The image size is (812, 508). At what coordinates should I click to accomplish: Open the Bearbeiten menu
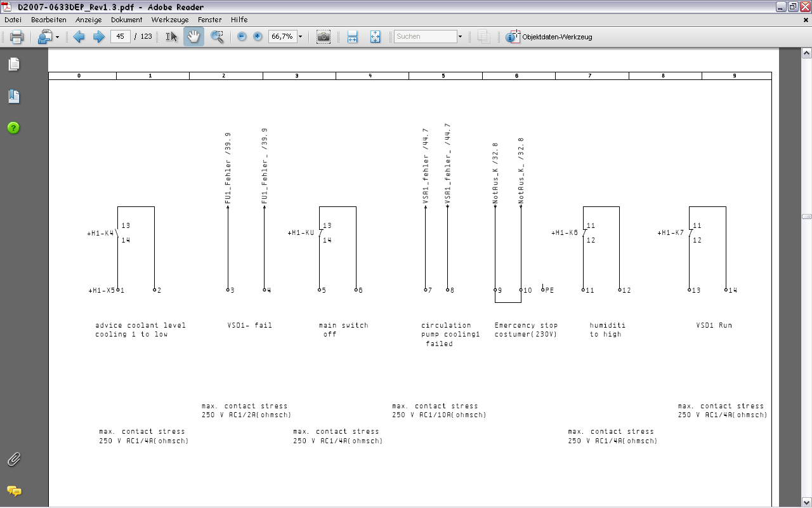tap(49, 20)
